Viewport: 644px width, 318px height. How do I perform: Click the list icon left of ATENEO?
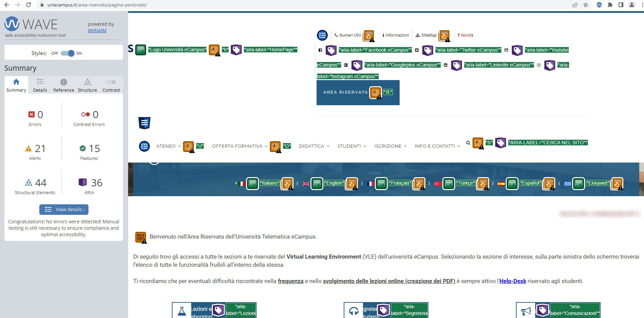(144, 146)
